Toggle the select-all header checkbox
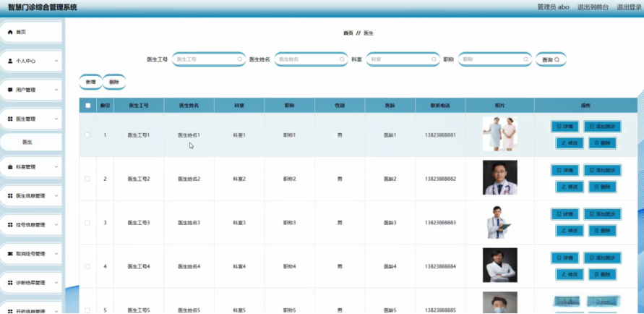The height and width of the screenshot is (314, 644). pyautogui.click(x=87, y=105)
